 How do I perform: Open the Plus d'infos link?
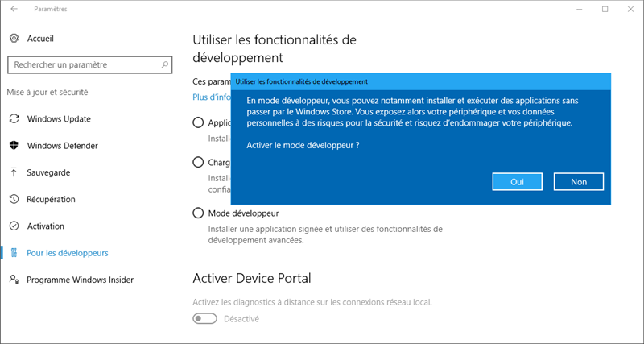(x=212, y=97)
